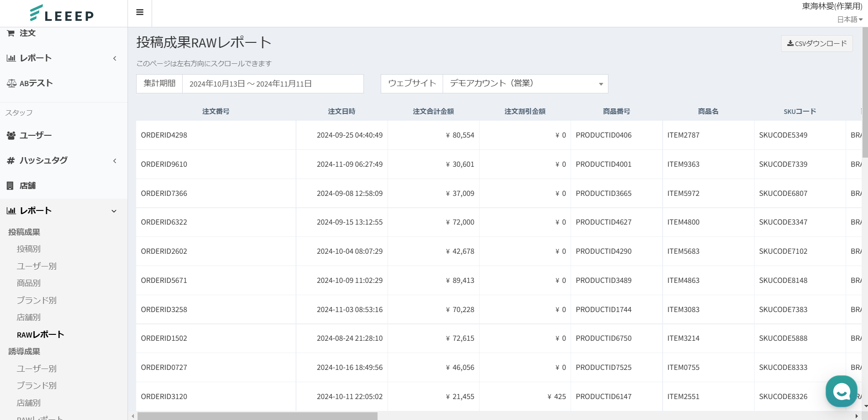The width and height of the screenshot is (868, 420).
Task: Click the 東海林愛 user account name
Action: point(832,6)
